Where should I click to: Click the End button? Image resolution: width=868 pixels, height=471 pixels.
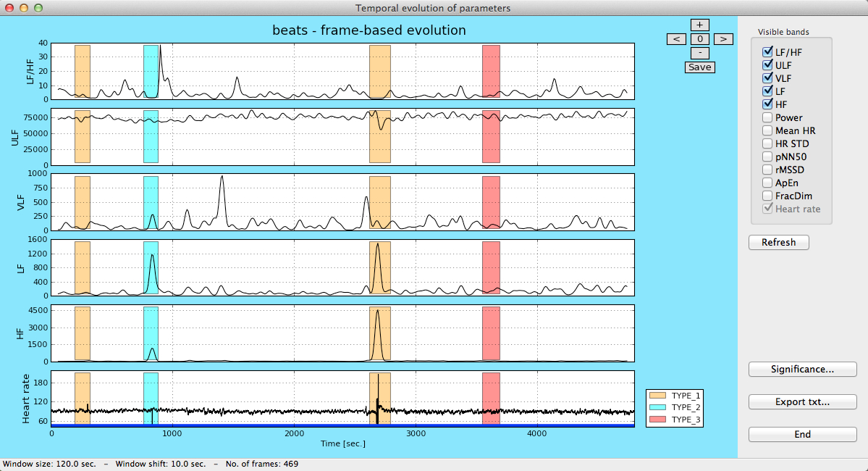[x=802, y=435]
